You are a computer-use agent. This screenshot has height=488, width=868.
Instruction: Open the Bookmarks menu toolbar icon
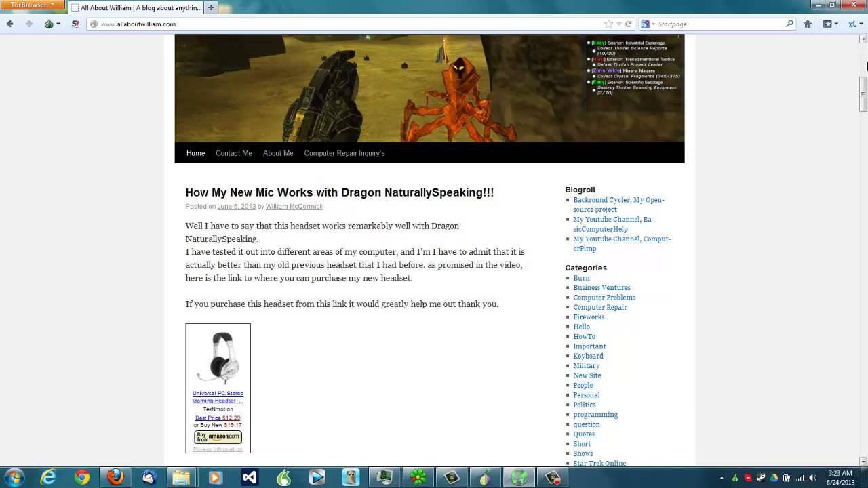pos(827,24)
